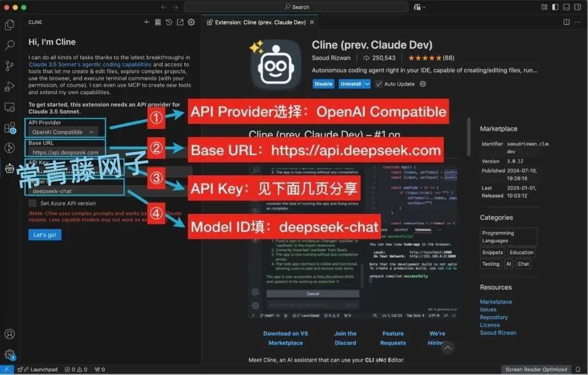Screen dimensions: 588x375
Task: Open the Copilot dropdown chevron in title bar
Action: (424, 7)
